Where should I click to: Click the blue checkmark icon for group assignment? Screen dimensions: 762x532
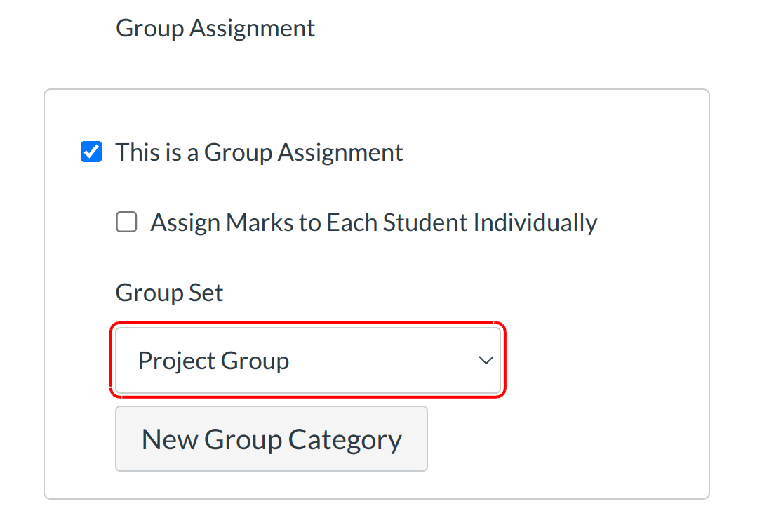click(x=91, y=152)
